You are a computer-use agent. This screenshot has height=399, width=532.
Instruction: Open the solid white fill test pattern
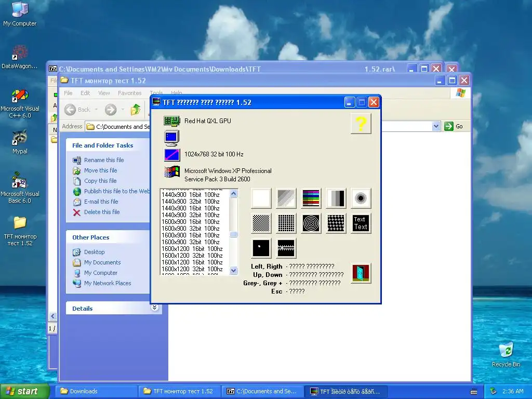click(261, 198)
